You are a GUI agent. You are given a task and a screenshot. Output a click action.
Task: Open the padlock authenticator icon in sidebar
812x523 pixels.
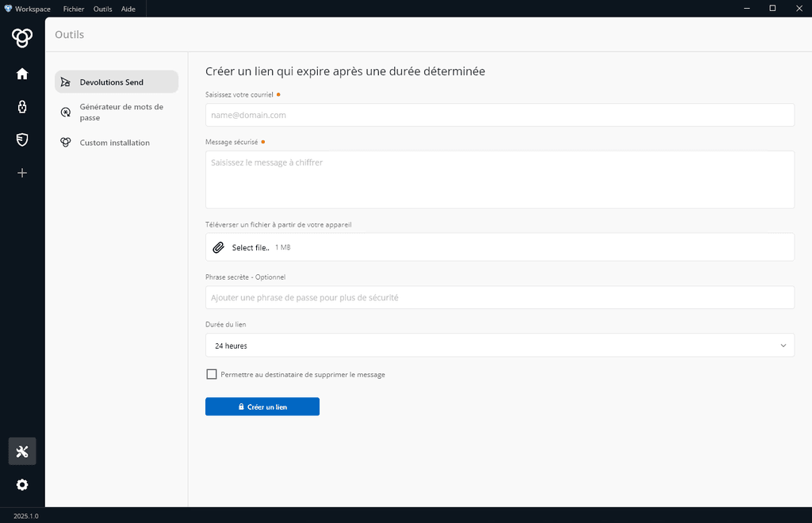[22, 107]
